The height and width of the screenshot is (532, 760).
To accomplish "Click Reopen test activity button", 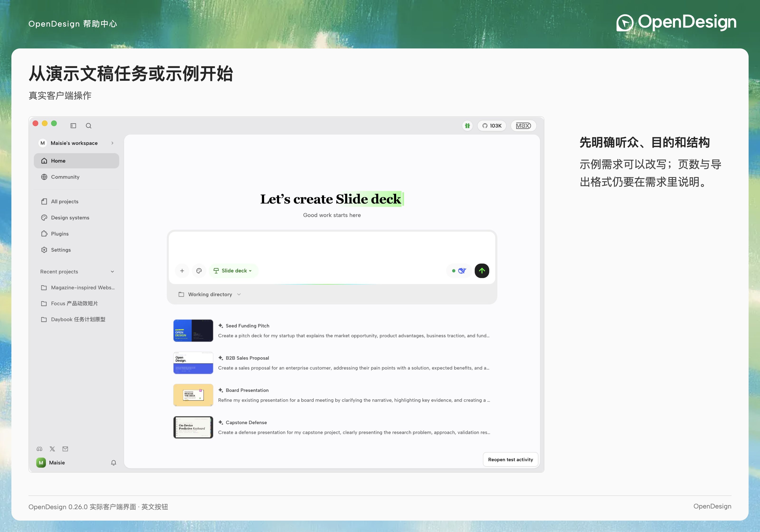I will click(x=510, y=460).
